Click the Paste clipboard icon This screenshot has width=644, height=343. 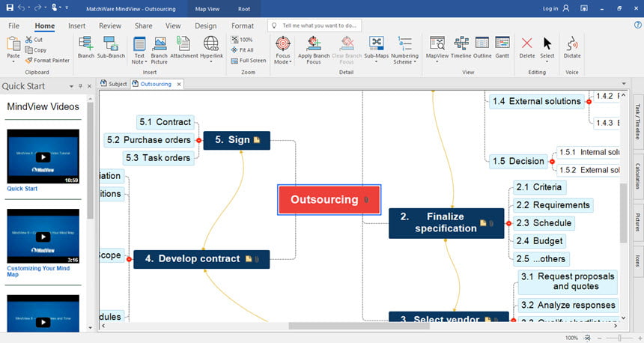click(x=13, y=43)
